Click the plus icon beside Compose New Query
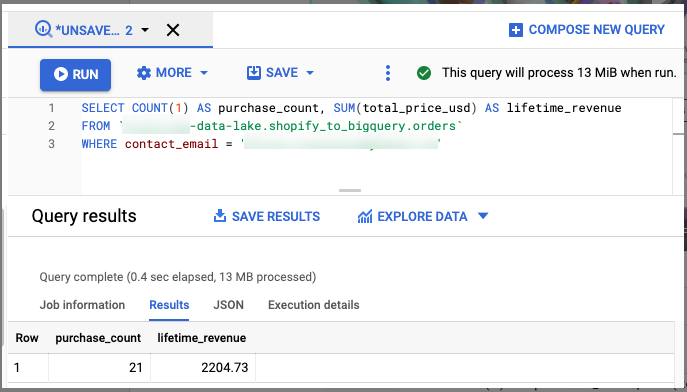 pyautogui.click(x=516, y=30)
